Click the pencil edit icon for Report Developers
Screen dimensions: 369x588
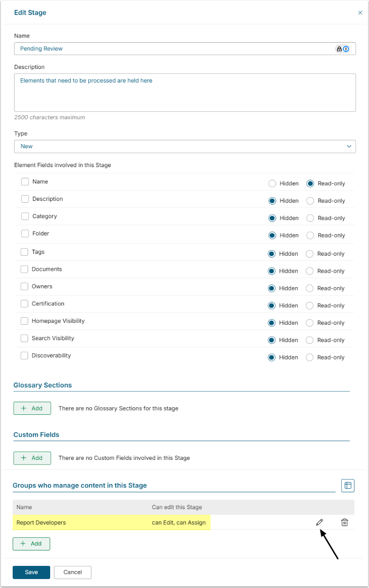pos(319,522)
